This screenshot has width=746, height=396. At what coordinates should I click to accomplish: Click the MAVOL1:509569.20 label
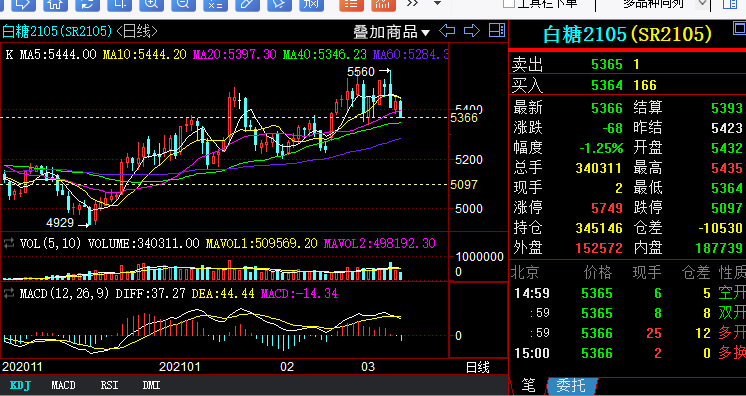(262, 244)
